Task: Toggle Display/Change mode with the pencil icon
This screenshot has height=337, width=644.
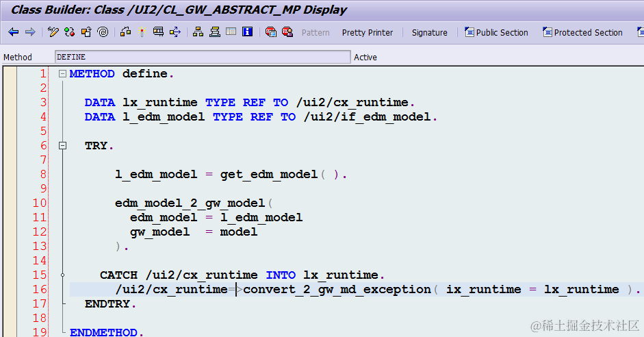Action: point(53,32)
